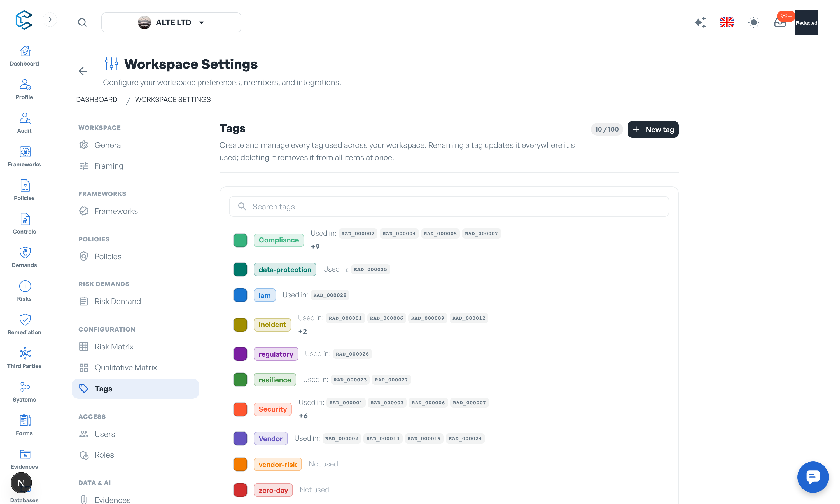The image size is (840, 504).
Task: Click the blue iam color swatch
Action: 240,295
